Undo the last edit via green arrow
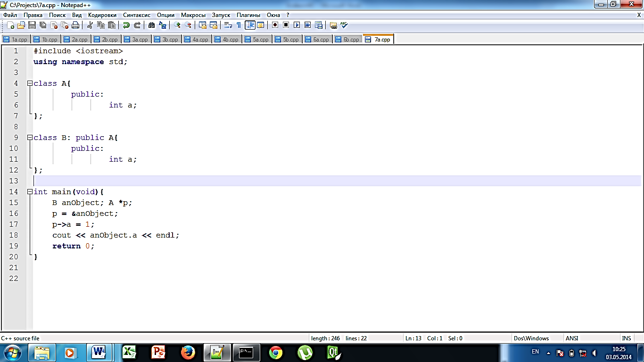644x362 pixels. pos(126,25)
